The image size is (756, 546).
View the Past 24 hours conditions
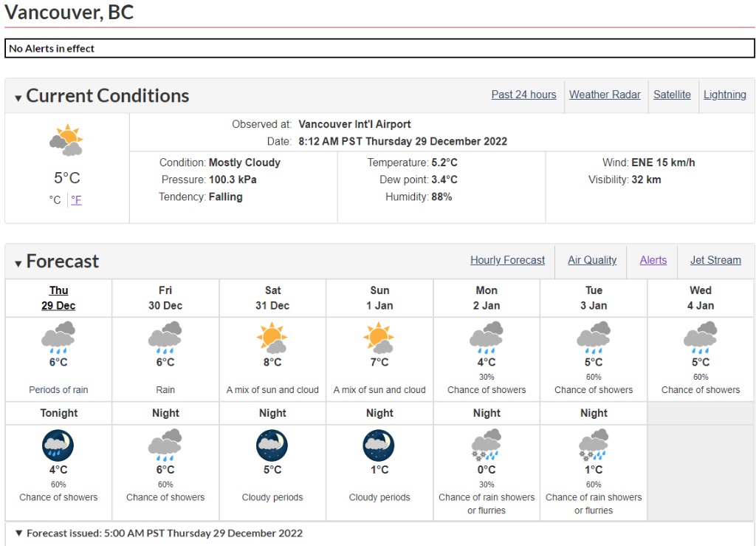(523, 95)
